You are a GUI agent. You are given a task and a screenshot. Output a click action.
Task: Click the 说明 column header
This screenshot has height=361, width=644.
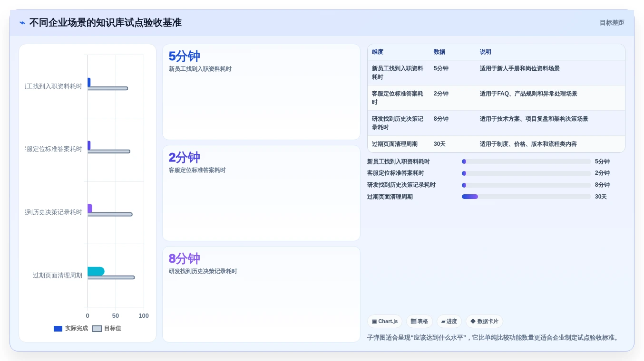pos(486,52)
